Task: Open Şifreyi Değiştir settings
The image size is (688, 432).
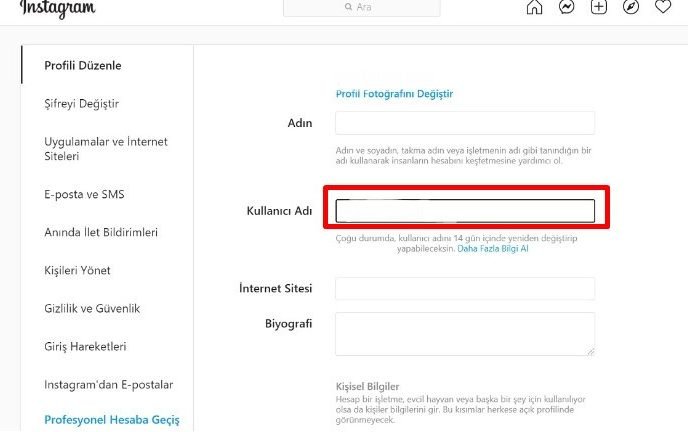Action: click(82, 104)
